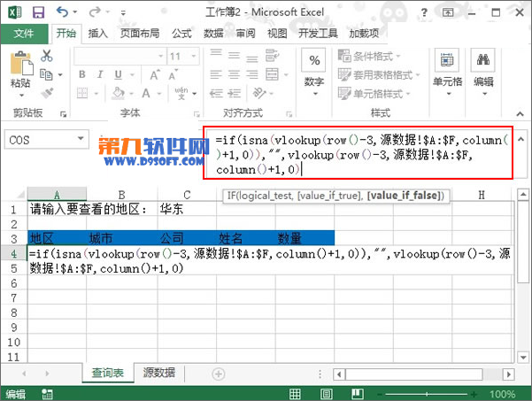532x401 pixels.
Task: Add a new sheet with plus
Action: point(218,374)
